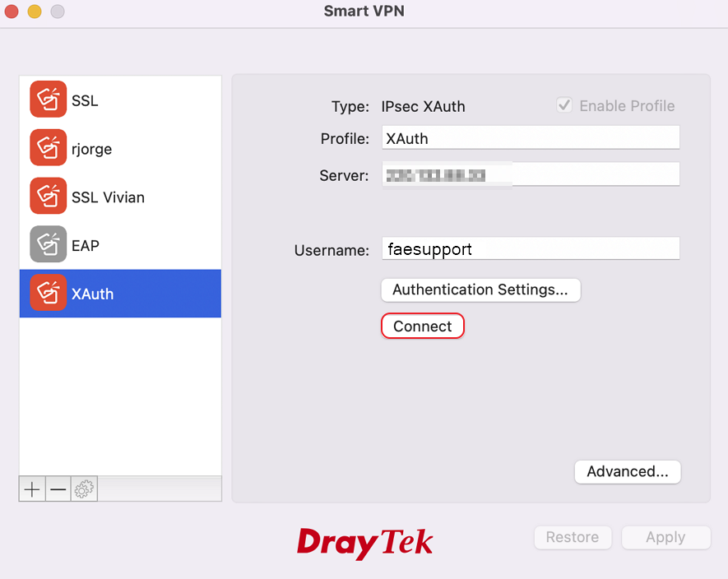Select the SSL profile name in the list
The height and width of the screenshot is (579, 728).
click(x=85, y=101)
